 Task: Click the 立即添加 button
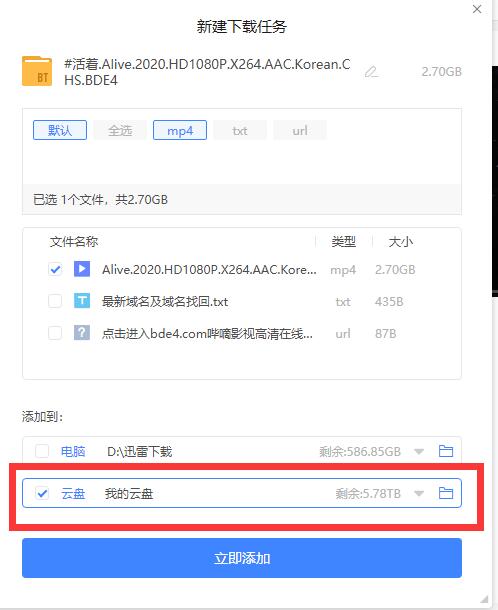tap(242, 558)
